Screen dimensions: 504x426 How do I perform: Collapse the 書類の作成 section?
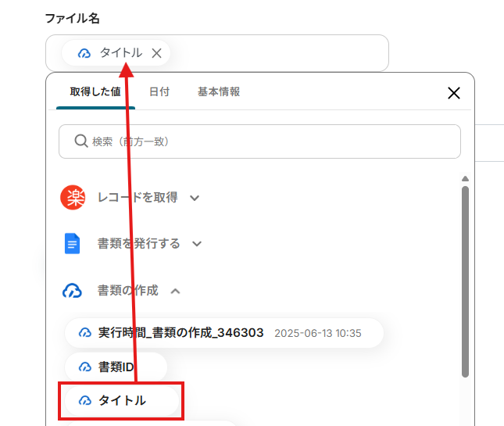click(175, 292)
